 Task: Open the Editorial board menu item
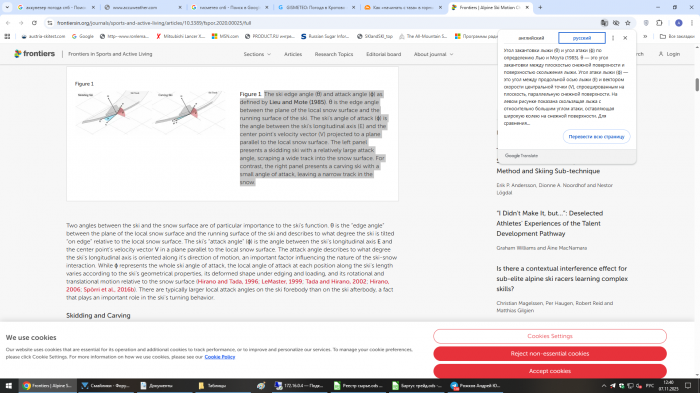pyautogui.click(x=383, y=54)
